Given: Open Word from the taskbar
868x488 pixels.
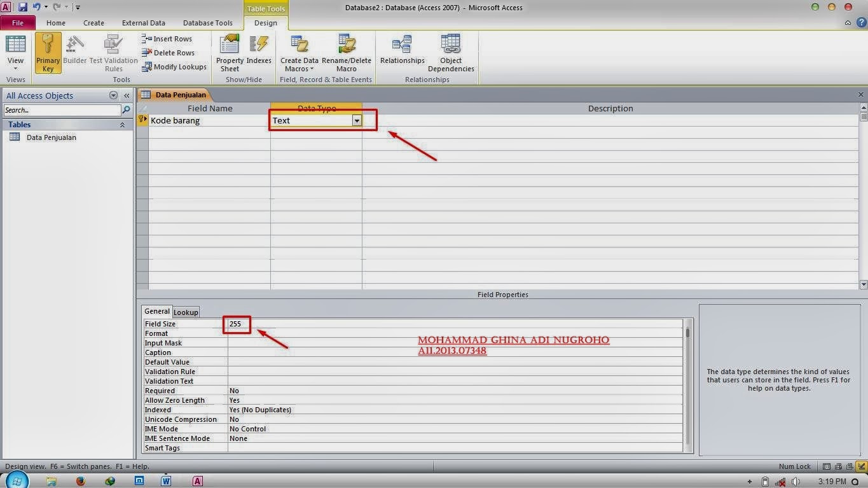Looking at the screenshot, I should click(166, 481).
